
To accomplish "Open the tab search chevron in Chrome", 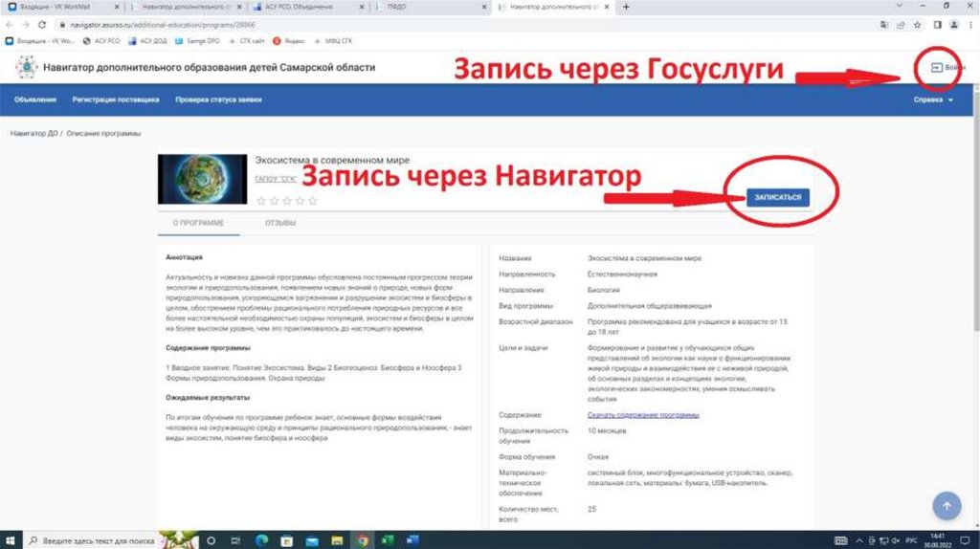I will coord(899,7).
